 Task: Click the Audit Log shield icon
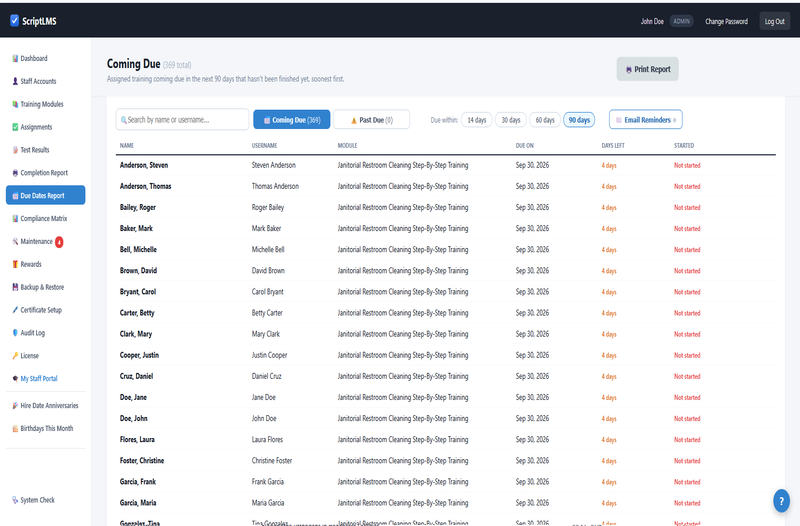15,333
